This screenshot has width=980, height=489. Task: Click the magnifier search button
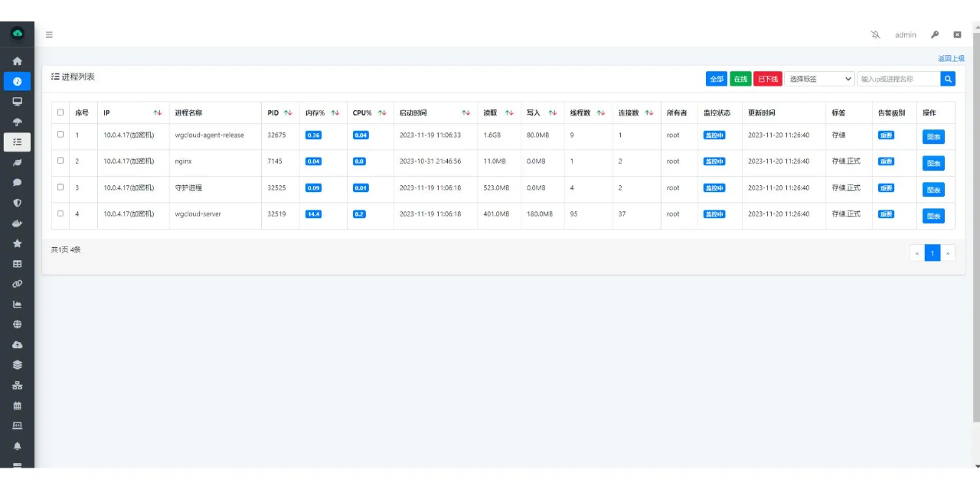(x=948, y=79)
